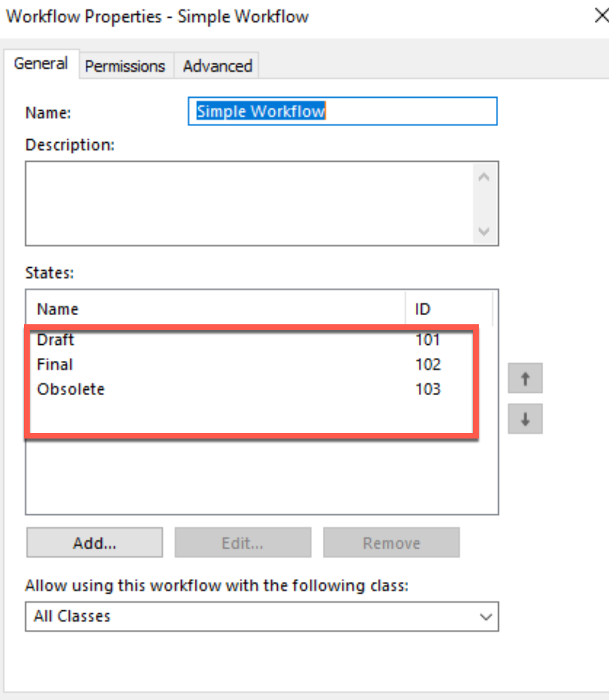Click the Name column header in States
This screenshot has height=700, width=609.
(x=216, y=309)
